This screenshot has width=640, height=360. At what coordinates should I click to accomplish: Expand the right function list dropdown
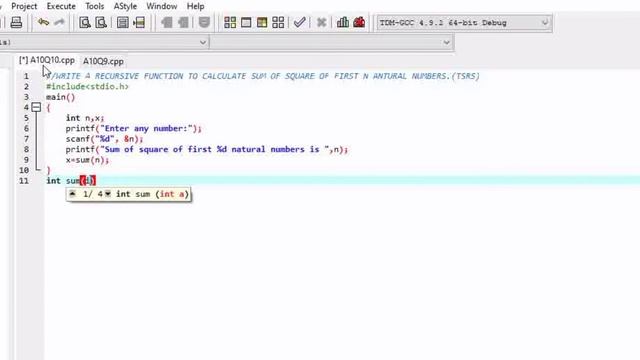coord(446,42)
